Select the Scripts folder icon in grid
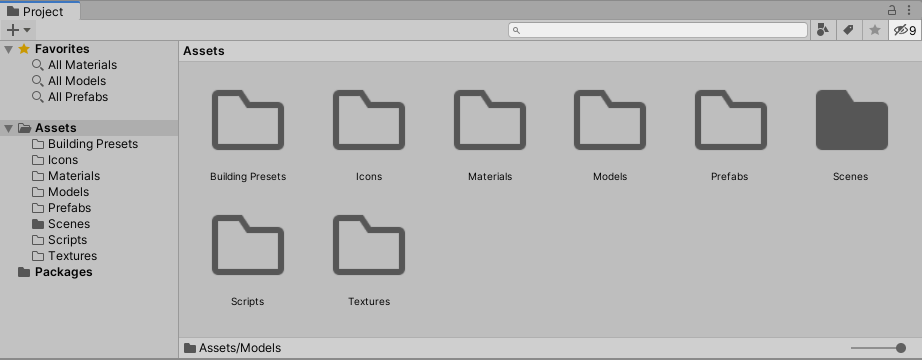 [x=248, y=245]
